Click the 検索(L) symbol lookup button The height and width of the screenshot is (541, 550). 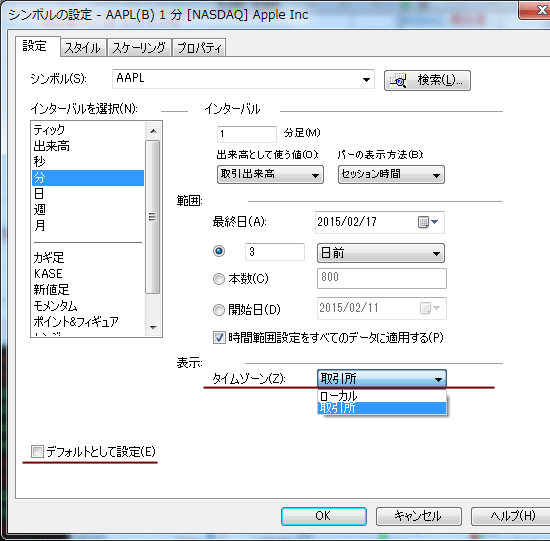427,80
